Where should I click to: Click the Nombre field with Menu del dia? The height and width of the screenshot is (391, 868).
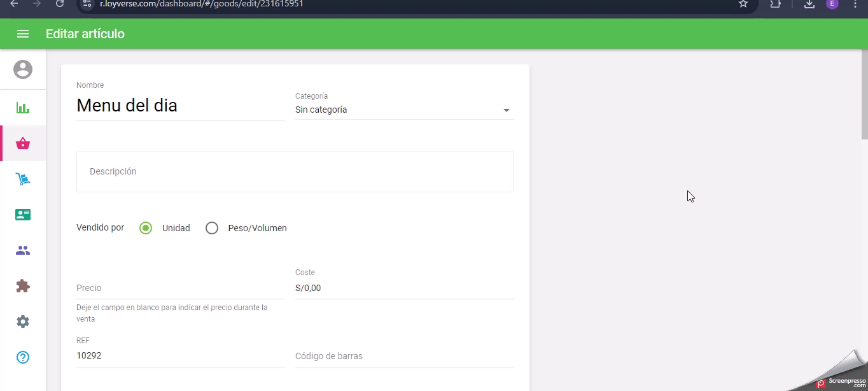pyautogui.click(x=180, y=106)
